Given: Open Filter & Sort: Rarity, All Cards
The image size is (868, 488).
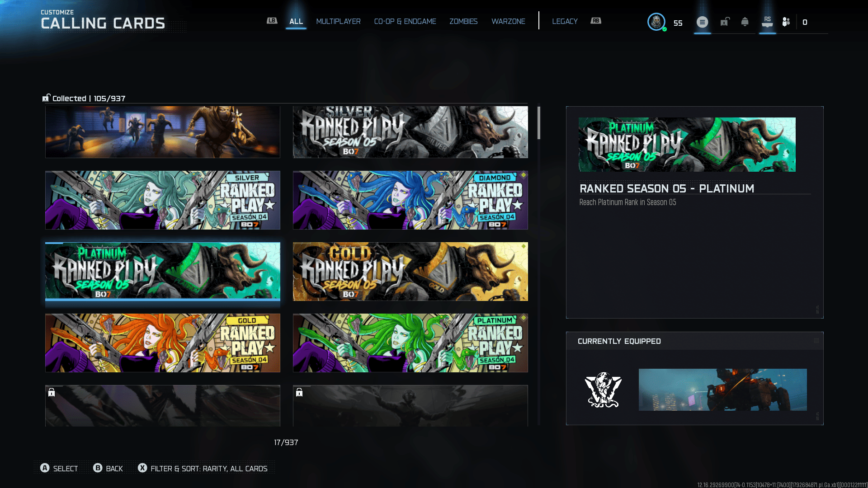Looking at the screenshot, I should [209, 469].
